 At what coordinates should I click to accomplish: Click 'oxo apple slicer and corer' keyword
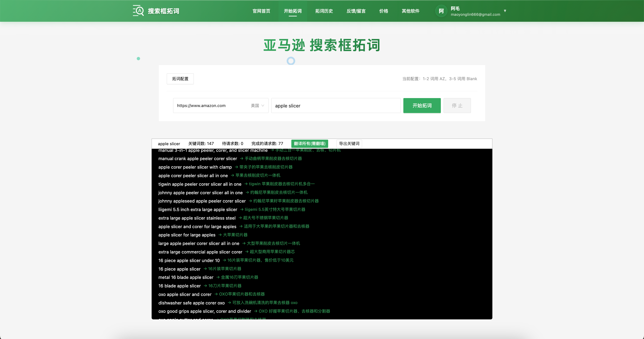(185, 294)
